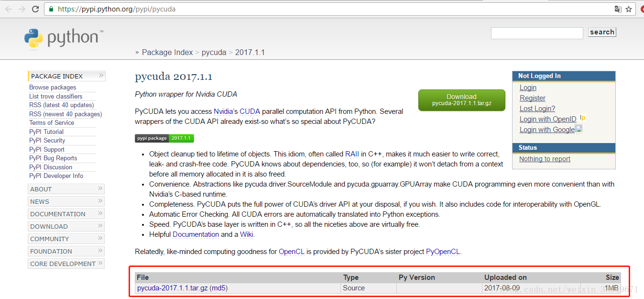The width and height of the screenshot is (644, 299).
Task: Click Package Index in the breadcrumb
Action: [x=167, y=52]
